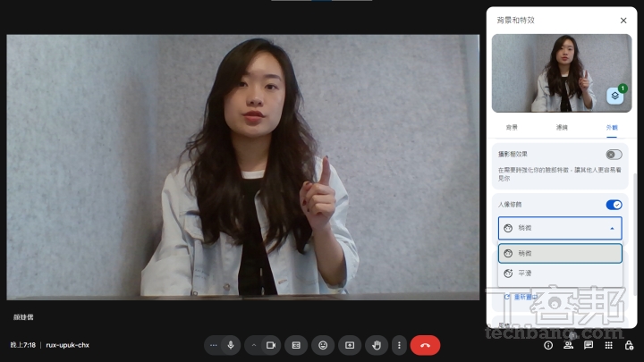This screenshot has width=644, height=362.
Task: Open the in-call chat panel
Action: pyautogui.click(x=589, y=345)
